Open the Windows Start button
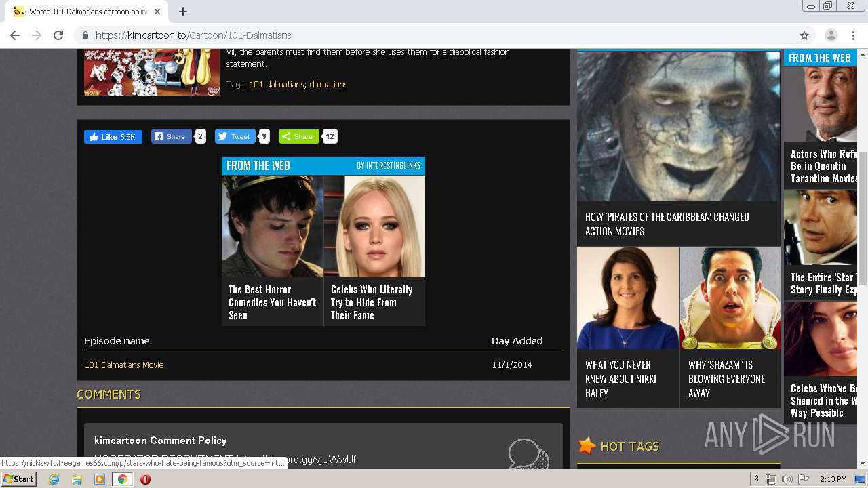Image resolution: width=868 pixels, height=488 pixels. [x=18, y=479]
